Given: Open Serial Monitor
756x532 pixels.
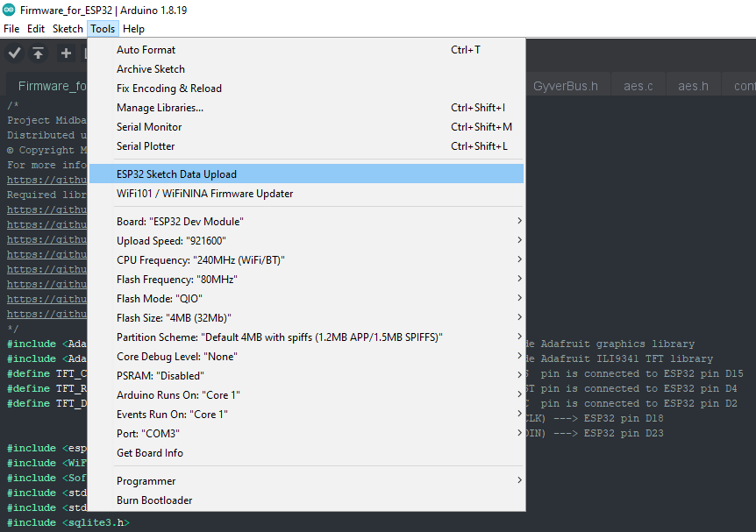Looking at the screenshot, I should point(306,127).
